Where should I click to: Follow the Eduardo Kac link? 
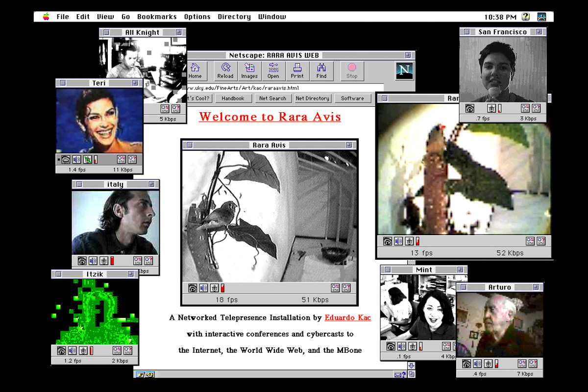pyautogui.click(x=348, y=318)
